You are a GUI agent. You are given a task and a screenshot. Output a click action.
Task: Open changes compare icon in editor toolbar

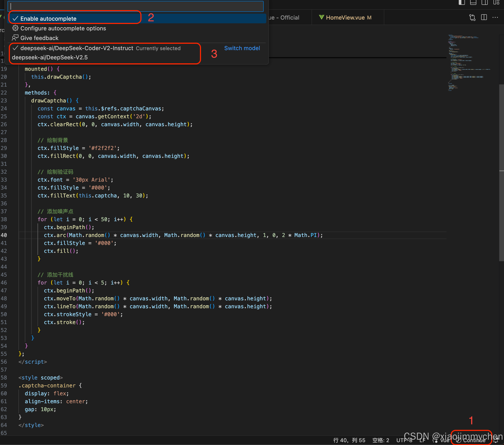point(472,18)
